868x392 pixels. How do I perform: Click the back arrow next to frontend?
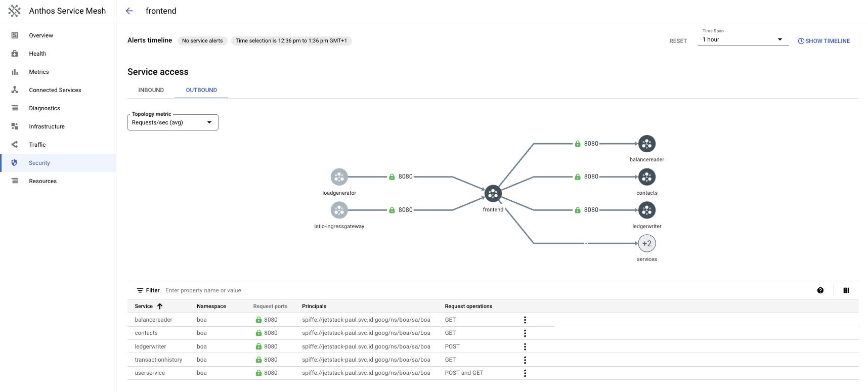point(129,11)
